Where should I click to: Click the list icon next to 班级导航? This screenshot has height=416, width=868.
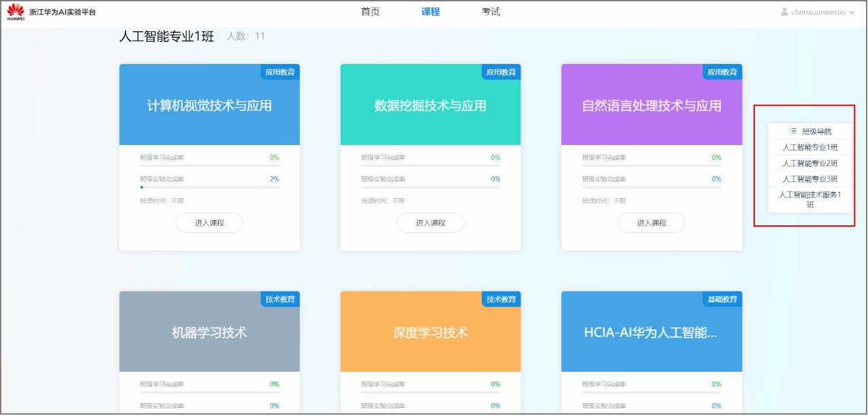pyautogui.click(x=793, y=131)
